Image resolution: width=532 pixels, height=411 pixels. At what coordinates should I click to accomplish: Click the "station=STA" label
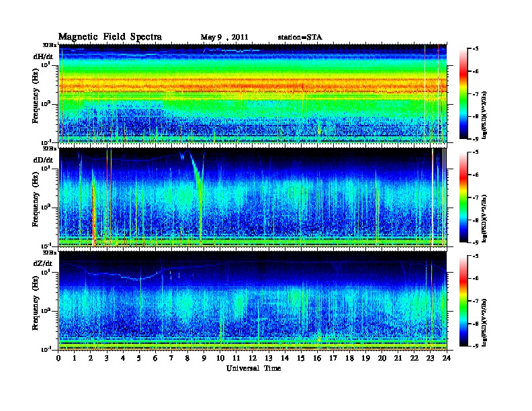coord(300,38)
